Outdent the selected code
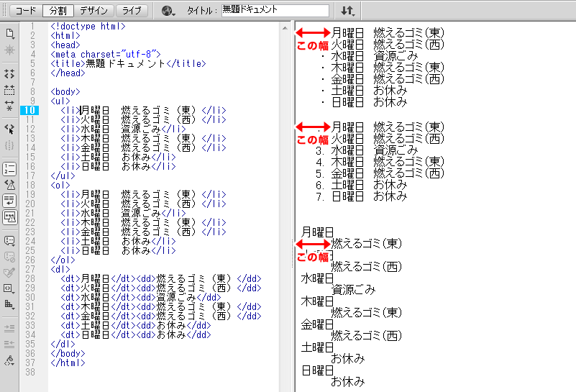This screenshot has height=392, width=576. [x=9, y=345]
